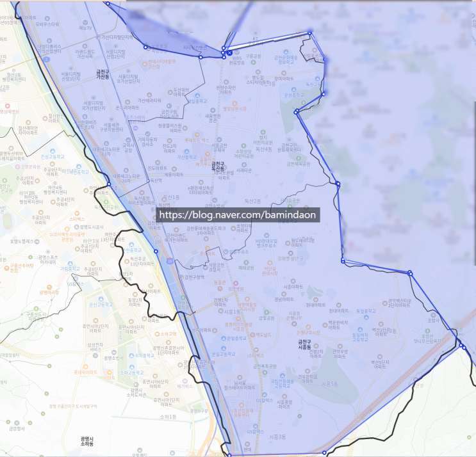This screenshot has width=476, height=457.
Task: Click the 금천구 시흥동 district label
Action: coord(304,344)
